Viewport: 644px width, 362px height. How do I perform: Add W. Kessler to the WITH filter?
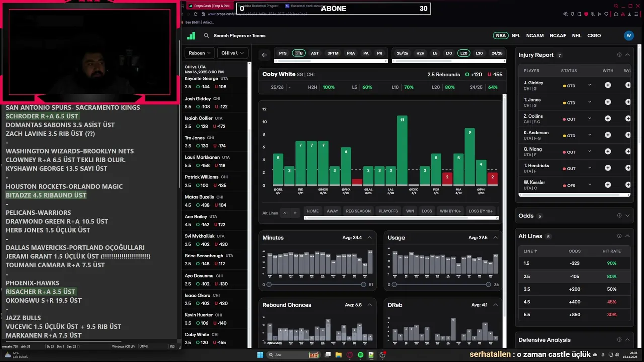[608, 185]
